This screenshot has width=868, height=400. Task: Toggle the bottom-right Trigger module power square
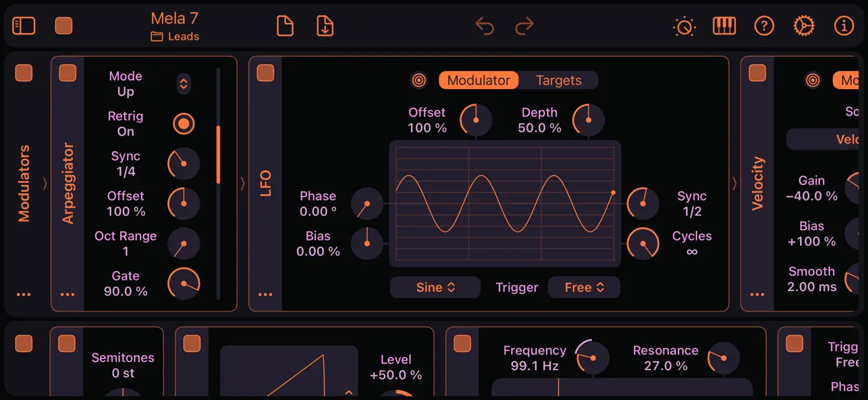pos(794,343)
